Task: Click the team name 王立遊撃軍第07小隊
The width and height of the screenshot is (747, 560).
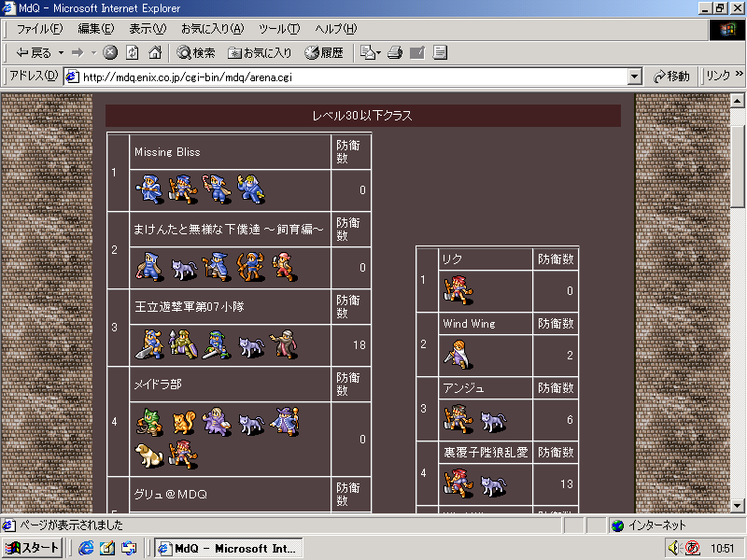Action: pos(190,307)
